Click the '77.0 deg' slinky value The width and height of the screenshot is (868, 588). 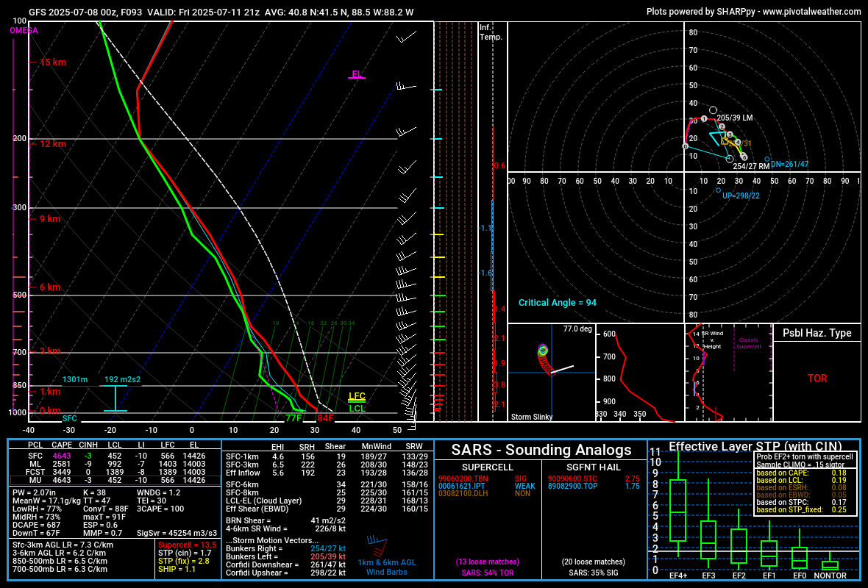[577, 329]
